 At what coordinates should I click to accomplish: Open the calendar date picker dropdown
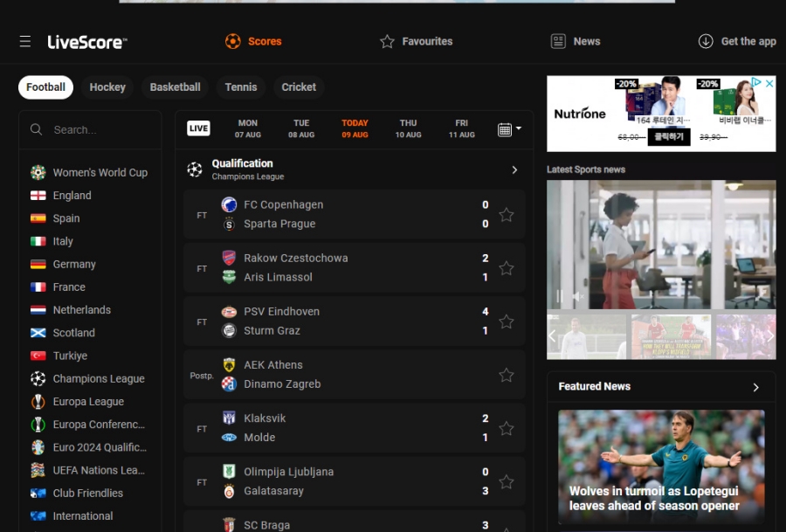509,129
